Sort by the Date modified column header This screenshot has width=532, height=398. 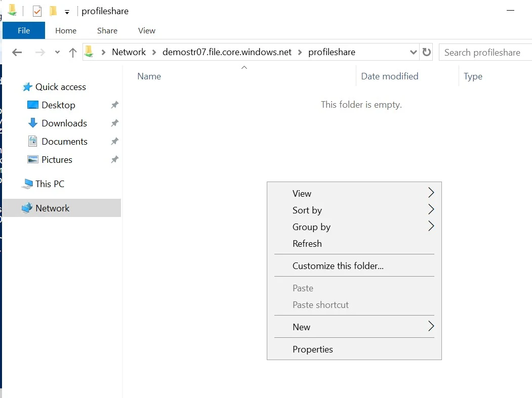389,76
